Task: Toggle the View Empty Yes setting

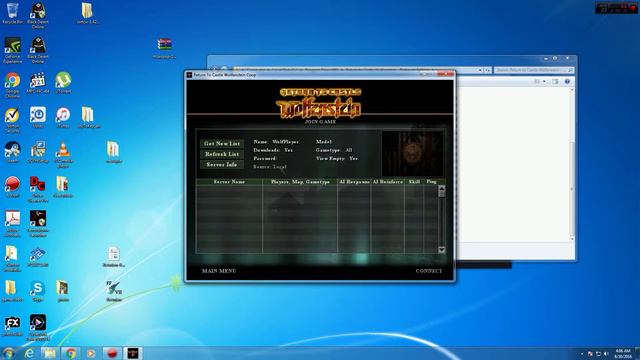Action: [337, 158]
